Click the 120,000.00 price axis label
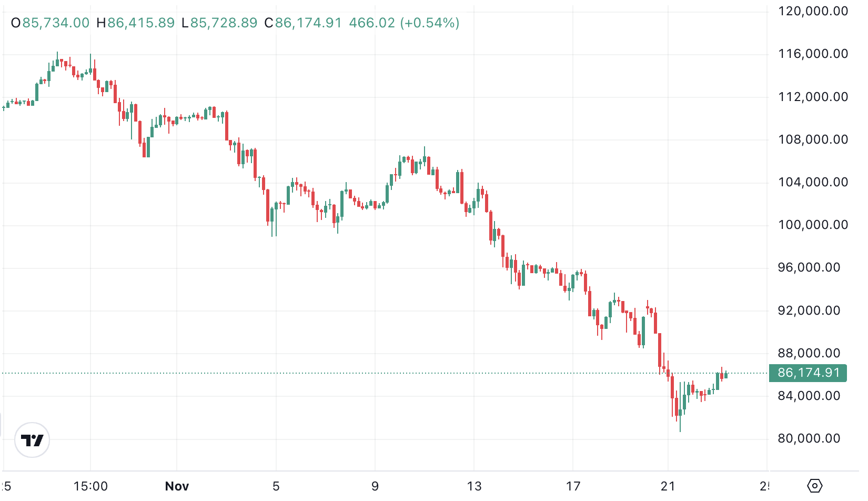This screenshot has width=868, height=501. (x=813, y=11)
